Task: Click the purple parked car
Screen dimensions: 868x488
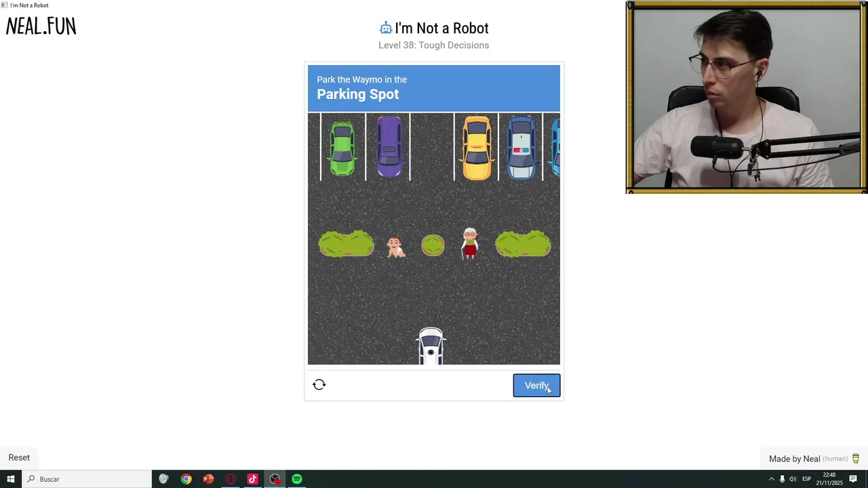Action: (389, 146)
